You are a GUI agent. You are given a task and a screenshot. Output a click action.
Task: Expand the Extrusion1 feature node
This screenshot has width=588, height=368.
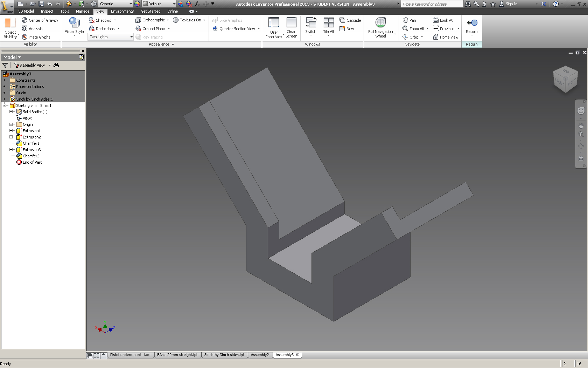click(11, 131)
